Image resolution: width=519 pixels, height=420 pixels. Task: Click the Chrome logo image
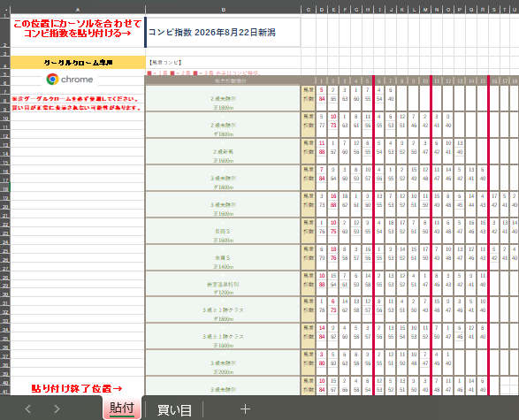70,80
